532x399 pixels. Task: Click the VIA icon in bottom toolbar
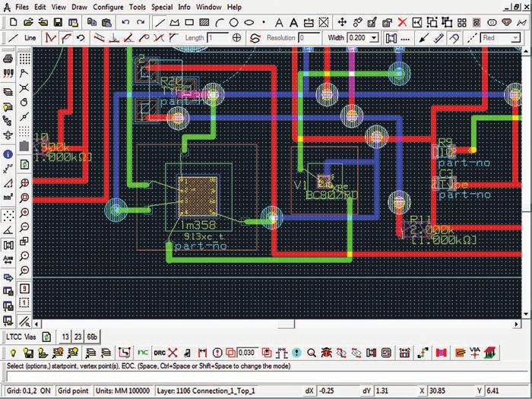tap(475, 353)
